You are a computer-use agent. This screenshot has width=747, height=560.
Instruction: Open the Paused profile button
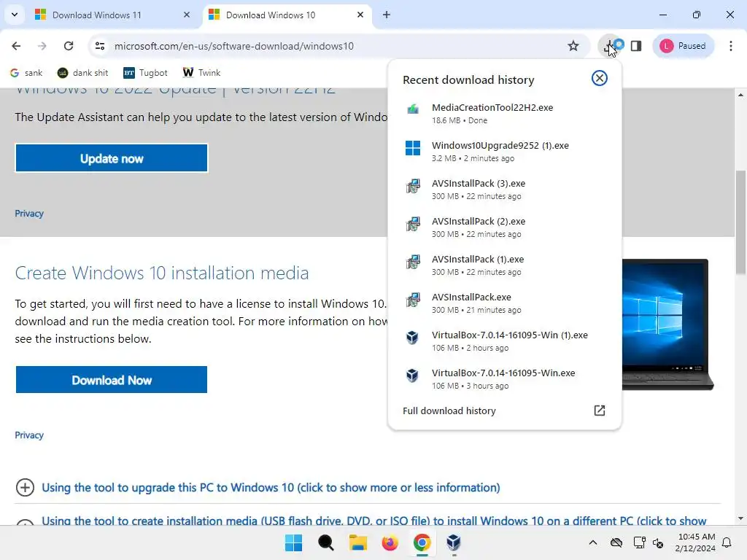pyautogui.click(x=683, y=46)
